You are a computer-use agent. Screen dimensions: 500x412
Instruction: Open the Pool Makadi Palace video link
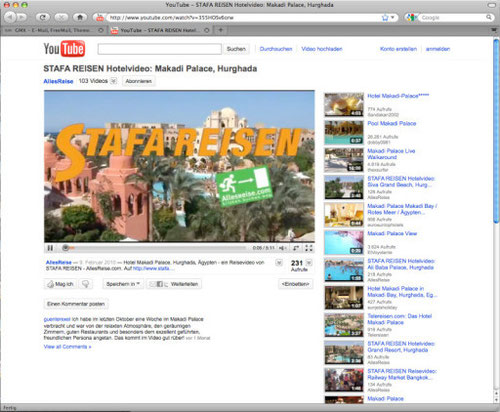392,123
